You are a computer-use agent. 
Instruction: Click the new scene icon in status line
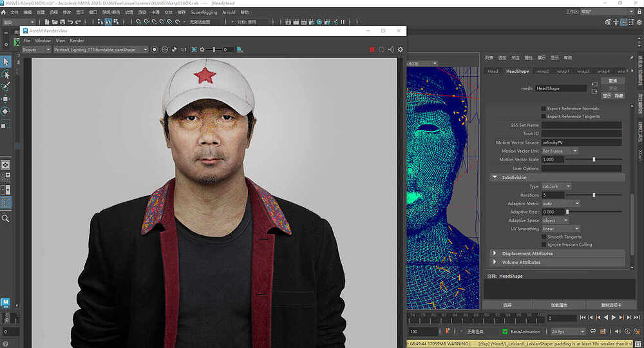pyautogui.click(x=47, y=22)
